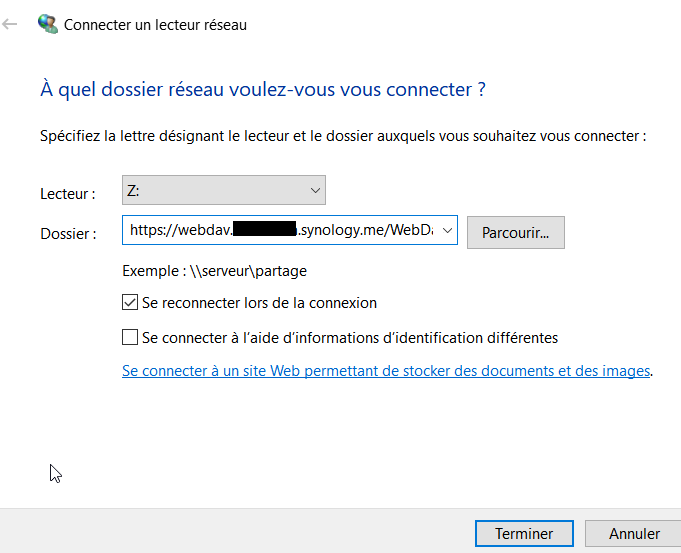Enable connecting with different credentials checkbox
The height and width of the screenshot is (553, 681).
[130, 337]
